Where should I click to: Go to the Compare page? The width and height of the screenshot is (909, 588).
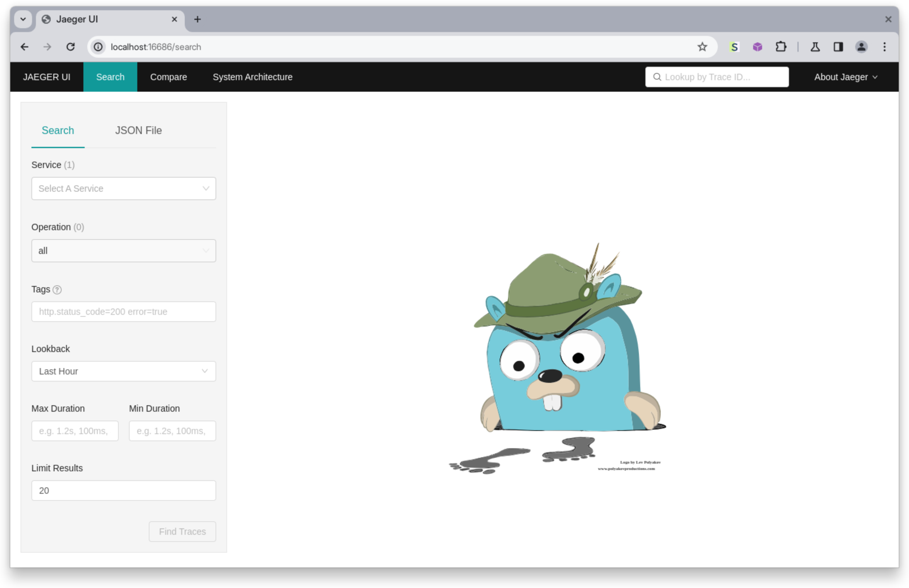pos(168,77)
